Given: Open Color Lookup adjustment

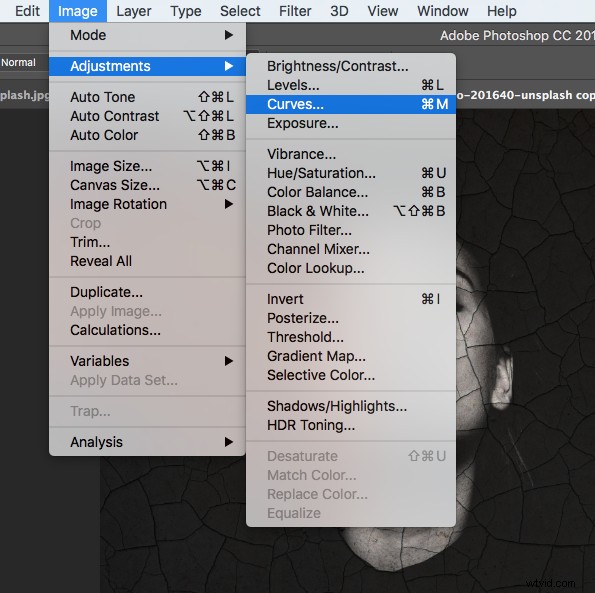Looking at the screenshot, I should pyautogui.click(x=351, y=268).
